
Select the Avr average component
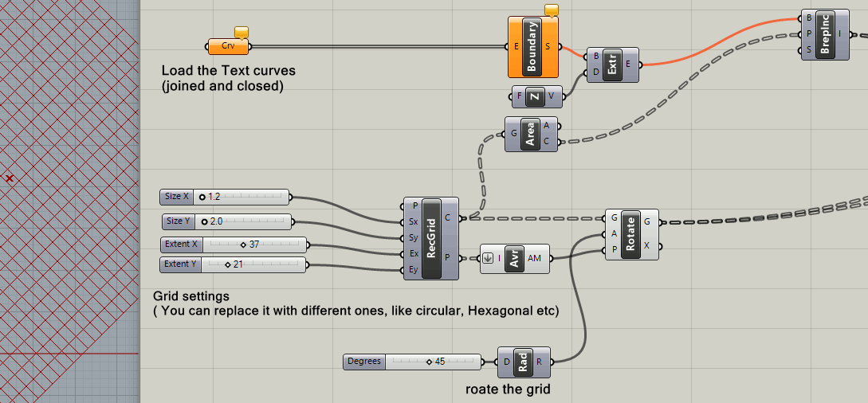pos(515,258)
